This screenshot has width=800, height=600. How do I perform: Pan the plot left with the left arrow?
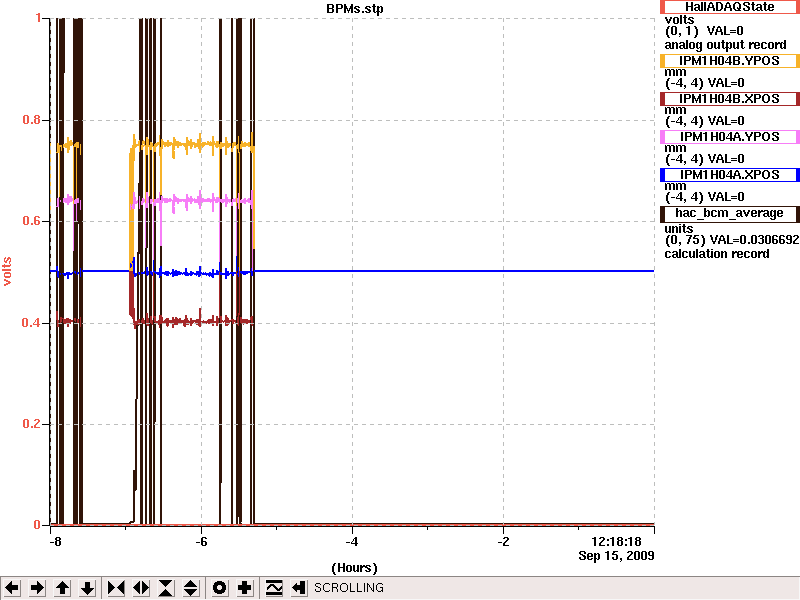pos(12,588)
